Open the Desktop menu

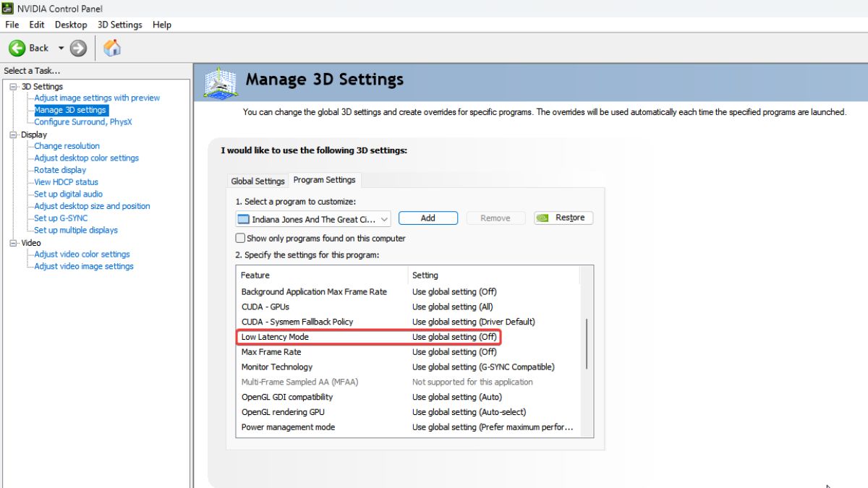(71, 25)
